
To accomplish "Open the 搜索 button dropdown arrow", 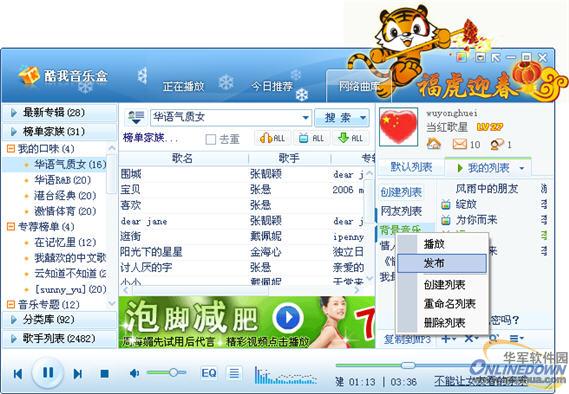I will (x=363, y=118).
